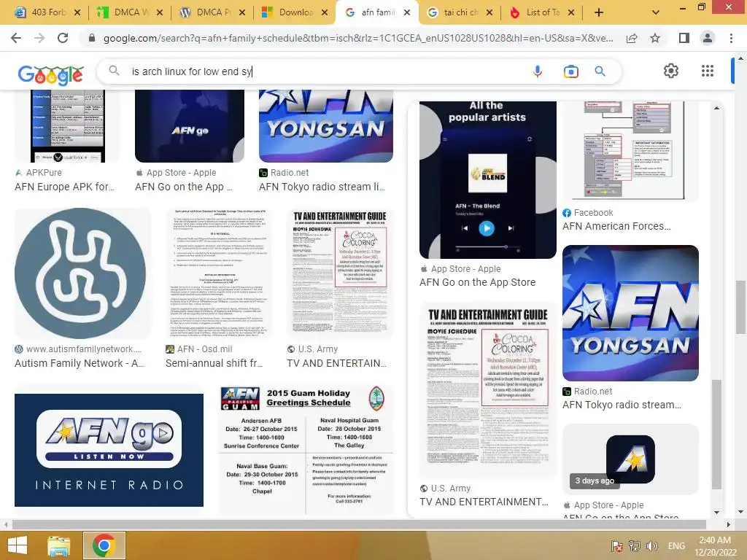Open TV AND ENTERTAINMENT U.S. Army panel link
The height and width of the screenshot is (560, 747).
[484, 502]
